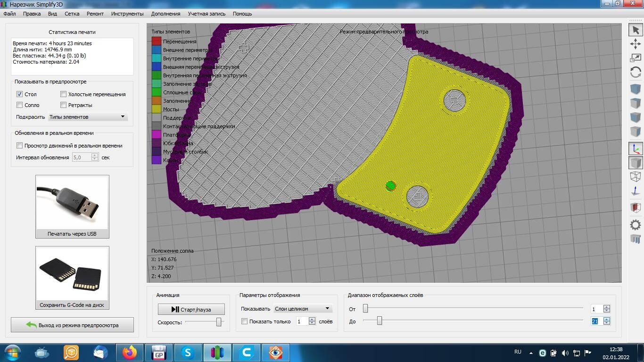Screen dimensions: 644x362
Task: Click Выход из режима предпросмотра button
Action: click(x=72, y=325)
